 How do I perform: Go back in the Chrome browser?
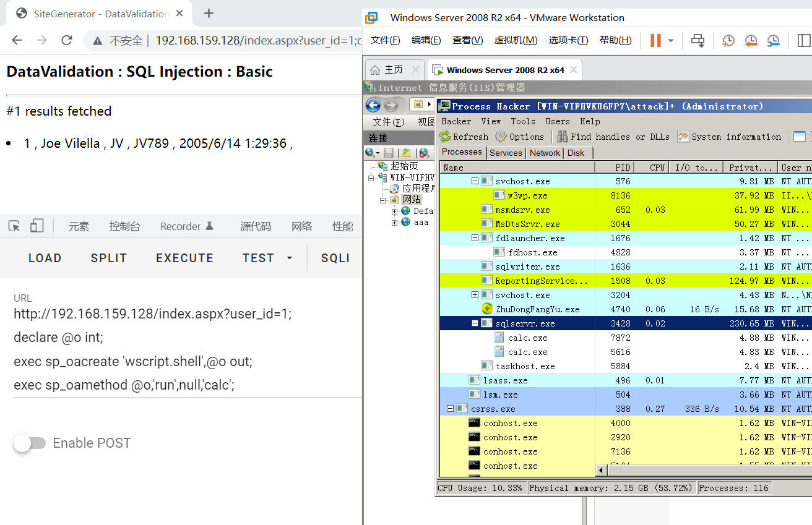pos(17,40)
